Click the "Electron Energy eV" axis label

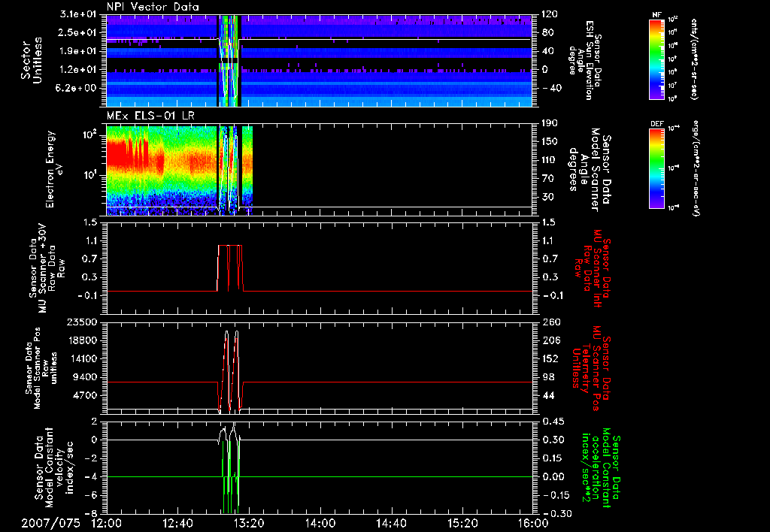tap(54, 169)
